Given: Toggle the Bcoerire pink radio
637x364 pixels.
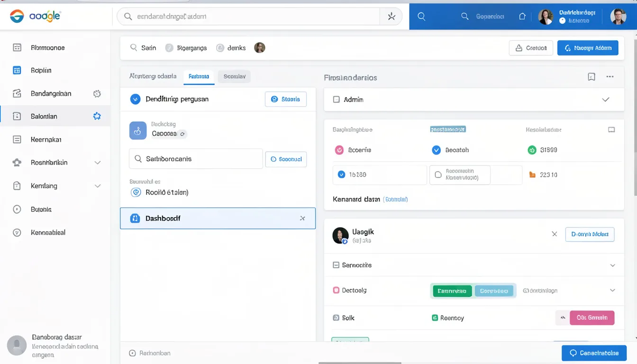Looking at the screenshot, I should 339,150.
